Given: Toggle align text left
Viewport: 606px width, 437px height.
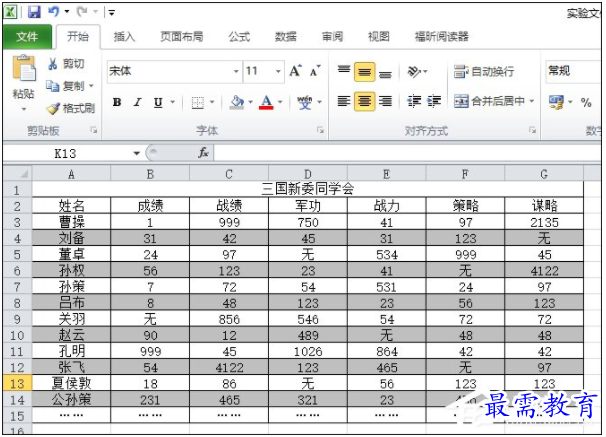Looking at the screenshot, I should 344,101.
